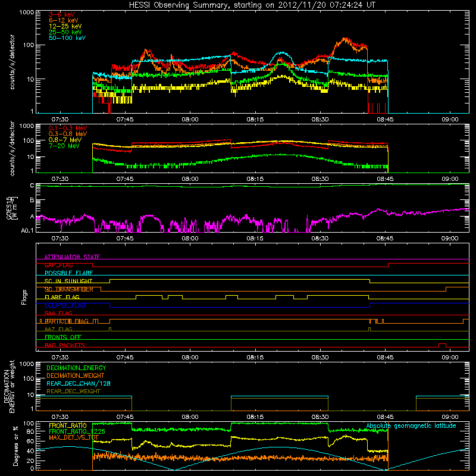The width and height of the screenshot is (476, 476).
Task: Select the orange 6-12 keV legend label
Action: click(x=64, y=20)
